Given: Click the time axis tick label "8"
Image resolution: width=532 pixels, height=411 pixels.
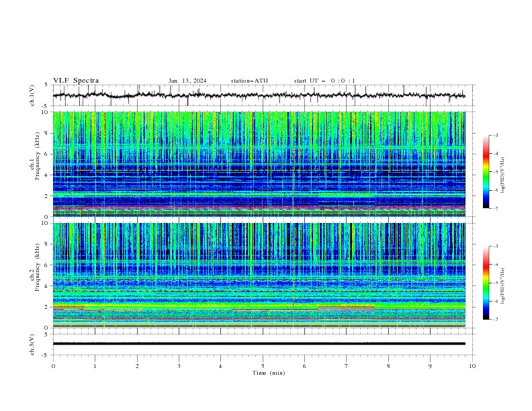Looking at the screenshot, I should (388, 366).
